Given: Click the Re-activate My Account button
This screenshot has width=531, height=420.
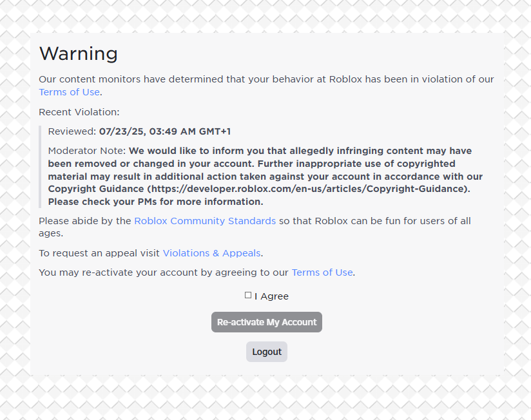Looking at the screenshot, I should [x=267, y=322].
